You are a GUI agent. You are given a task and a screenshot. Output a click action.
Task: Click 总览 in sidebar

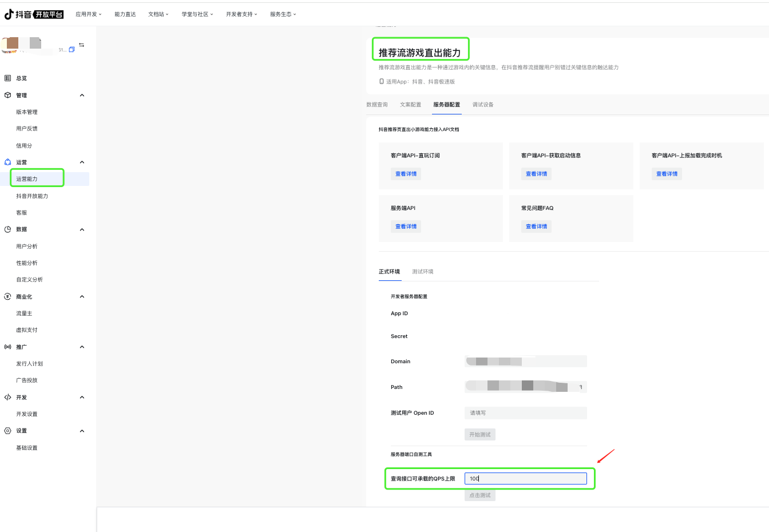pyautogui.click(x=22, y=78)
